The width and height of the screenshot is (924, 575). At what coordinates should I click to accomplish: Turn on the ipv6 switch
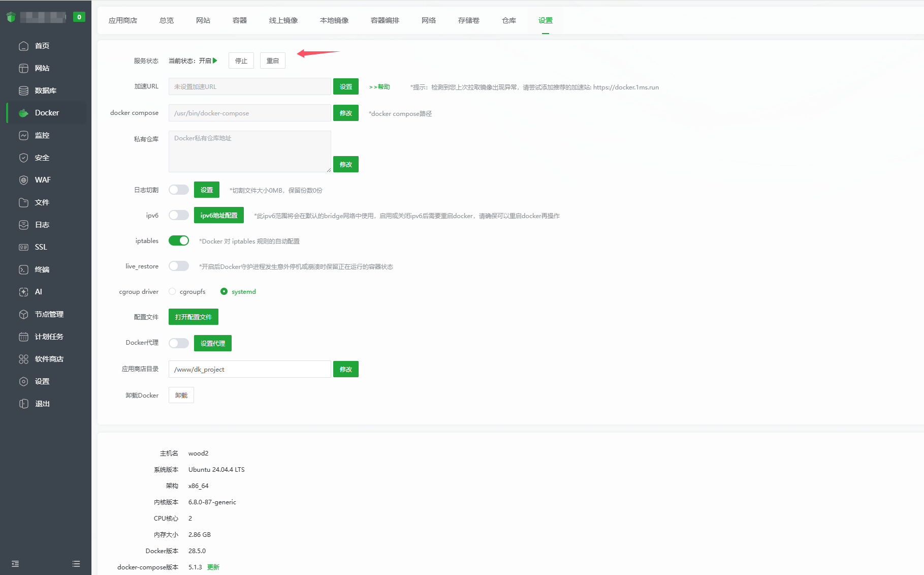(x=179, y=215)
